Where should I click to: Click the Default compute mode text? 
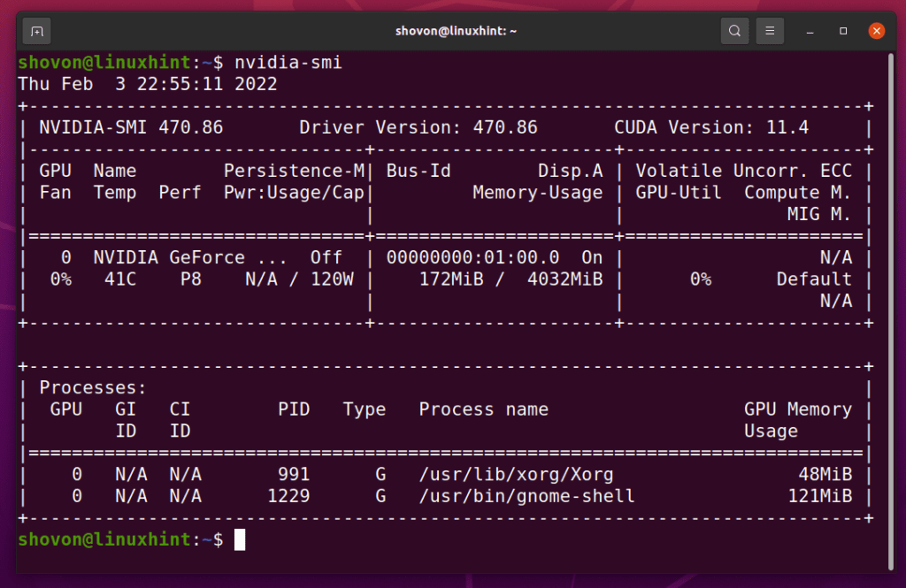[x=813, y=279]
